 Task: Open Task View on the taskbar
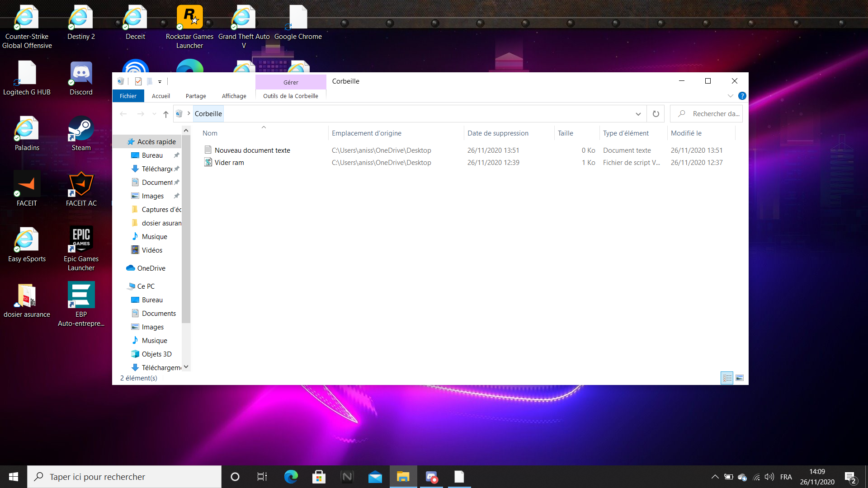click(x=262, y=477)
